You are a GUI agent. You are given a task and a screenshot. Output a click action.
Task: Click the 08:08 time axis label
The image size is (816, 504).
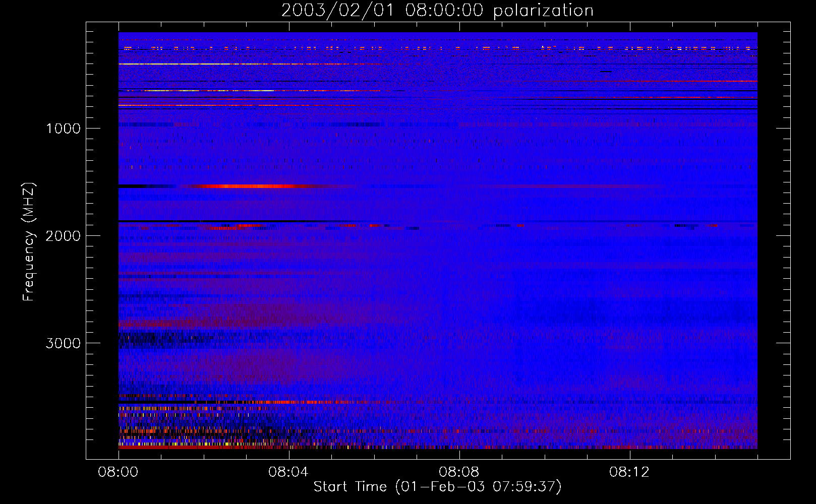[459, 472]
